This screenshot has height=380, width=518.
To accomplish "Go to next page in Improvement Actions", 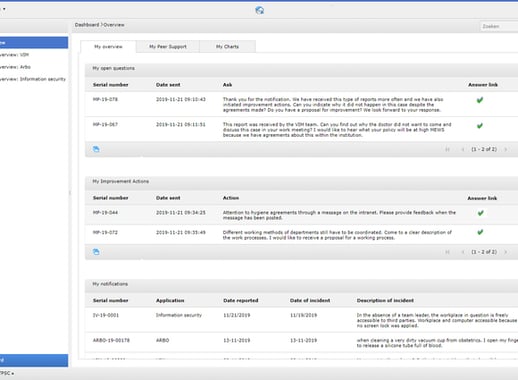I will 506,252.
